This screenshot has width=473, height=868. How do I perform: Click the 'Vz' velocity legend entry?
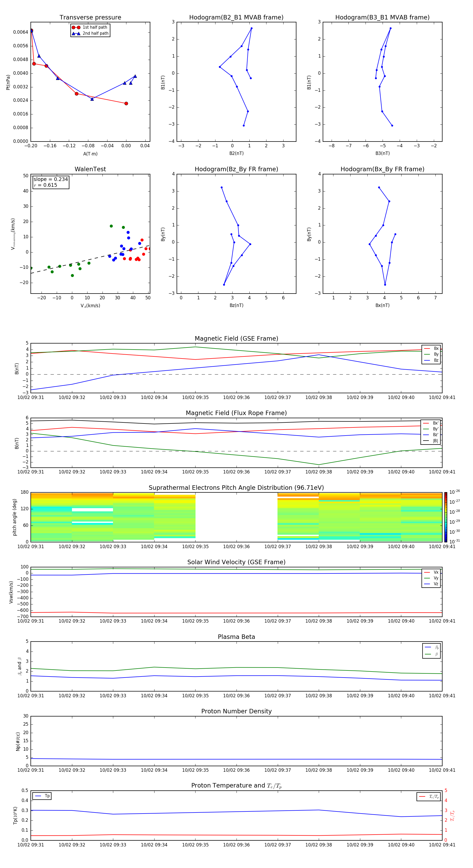tap(431, 584)
